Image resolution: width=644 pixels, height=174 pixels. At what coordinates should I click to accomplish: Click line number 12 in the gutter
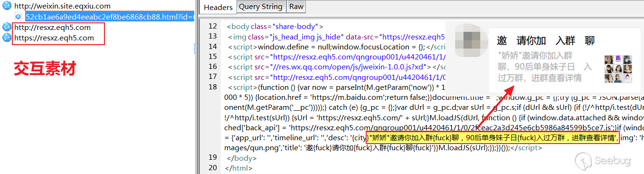click(x=212, y=27)
